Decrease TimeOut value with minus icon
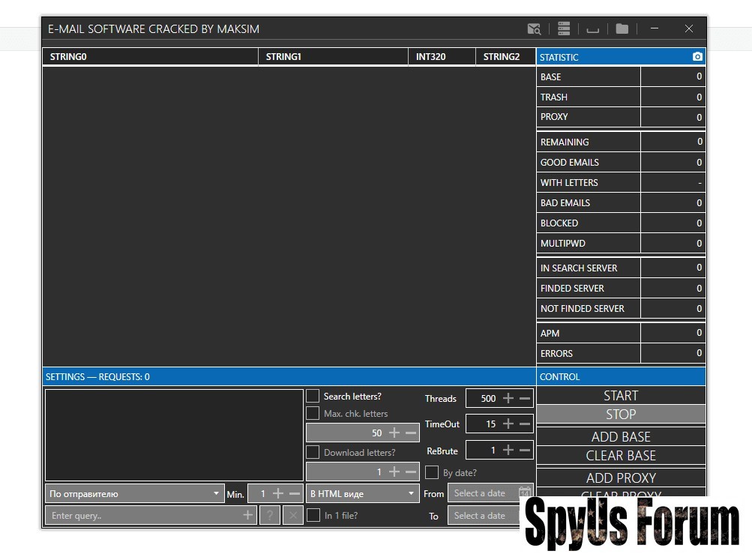The image size is (752, 560). [525, 424]
